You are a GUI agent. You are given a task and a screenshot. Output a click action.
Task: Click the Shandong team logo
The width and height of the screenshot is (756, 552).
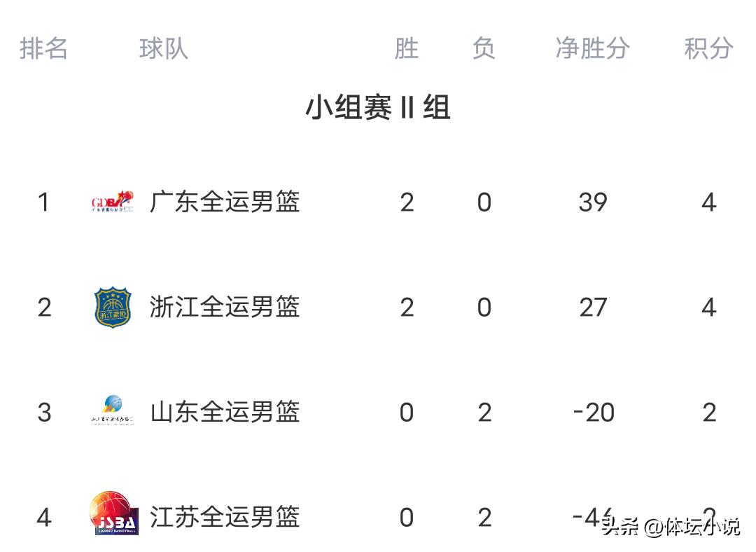(112, 411)
